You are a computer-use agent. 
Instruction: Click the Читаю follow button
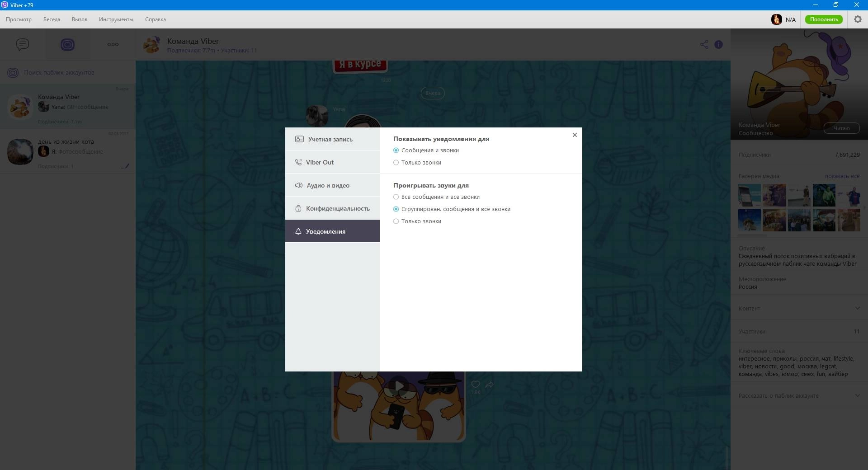coord(841,128)
